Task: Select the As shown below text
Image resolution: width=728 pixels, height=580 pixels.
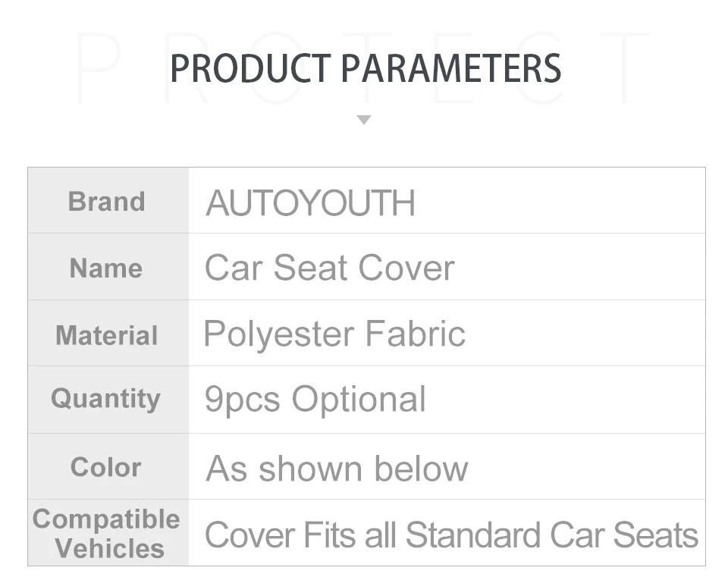Action: (337, 469)
